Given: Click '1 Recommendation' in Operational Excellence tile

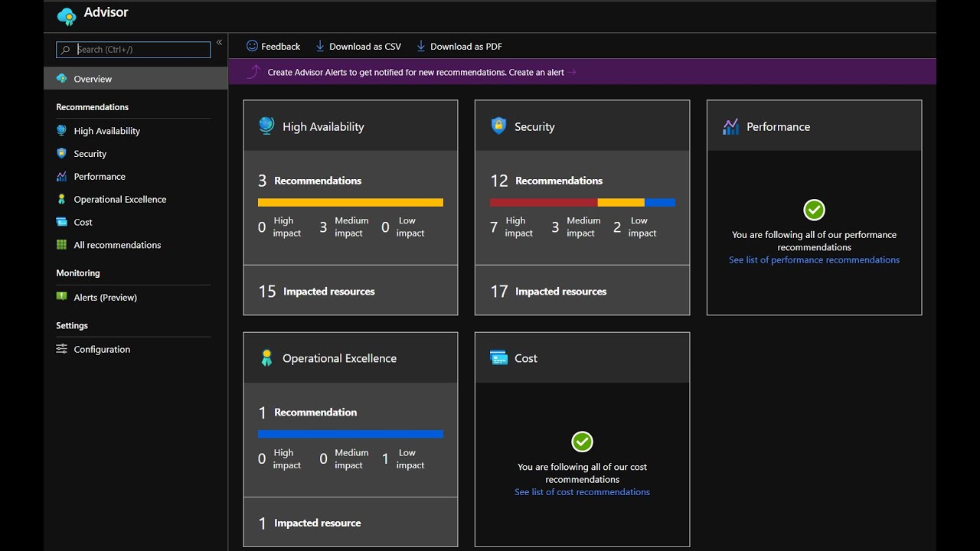Looking at the screenshot, I should tap(307, 412).
